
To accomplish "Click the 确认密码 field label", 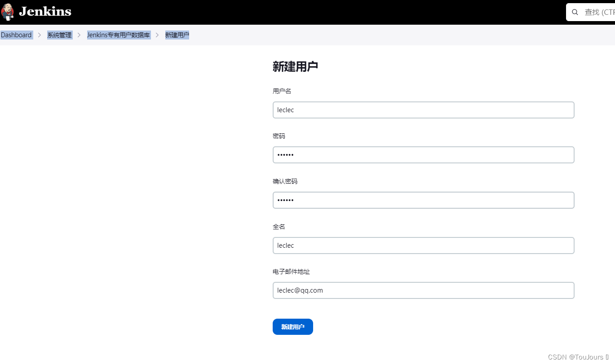I will point(285,181).
